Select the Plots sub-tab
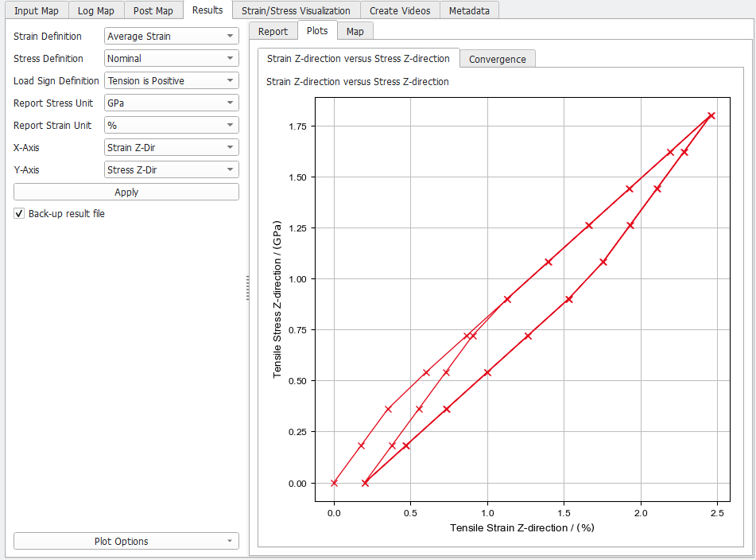 tap(317, 30)
